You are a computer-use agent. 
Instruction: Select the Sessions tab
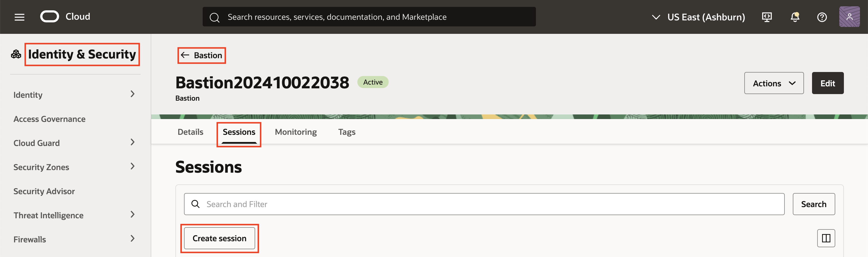(239, 132)
